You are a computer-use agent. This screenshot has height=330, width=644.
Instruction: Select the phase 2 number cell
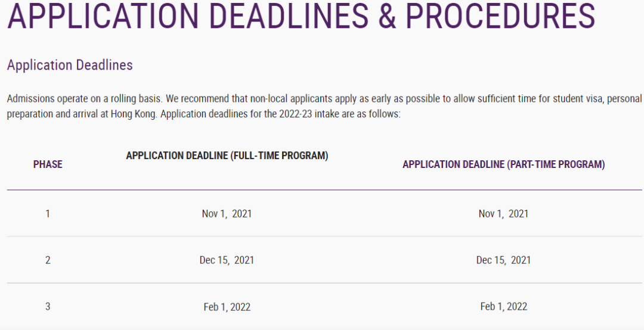click(x=48, y=260)
